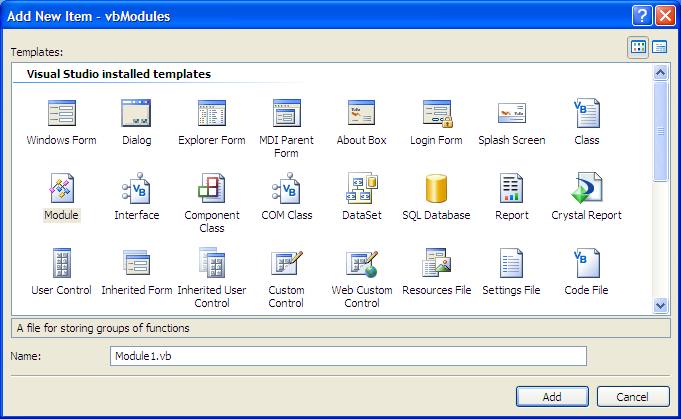Select the DataSet template icon
The height and width of the screenshot is (419, 681).
click(x=361, y=189)
